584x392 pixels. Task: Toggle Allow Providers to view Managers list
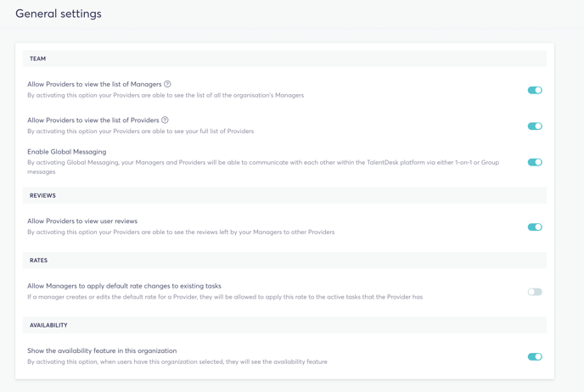[x=535, y=90]
